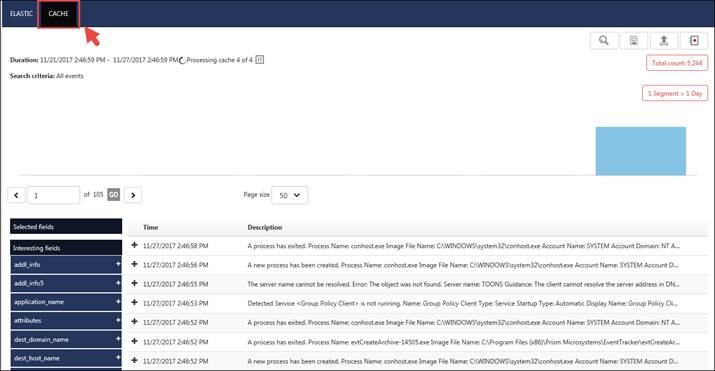Expand event row at 2:46:58 PM
Viewport: 715px width, 371px height.
[134, 245]
